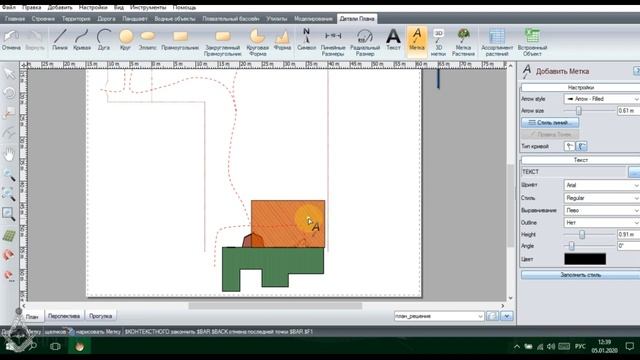Screen dimensions: 640x360
Task: Select the Форма shape tool
Action: tap(282, 40)
